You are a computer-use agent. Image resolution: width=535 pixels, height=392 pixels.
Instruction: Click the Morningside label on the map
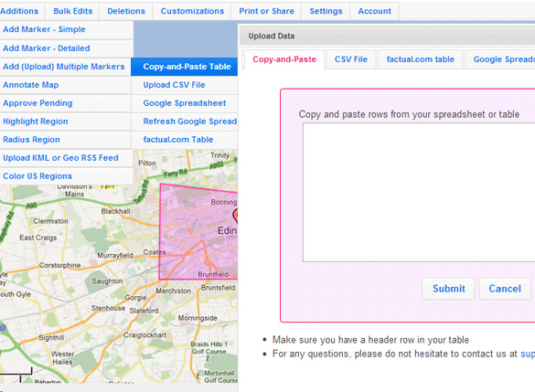(x=198, y=318)
